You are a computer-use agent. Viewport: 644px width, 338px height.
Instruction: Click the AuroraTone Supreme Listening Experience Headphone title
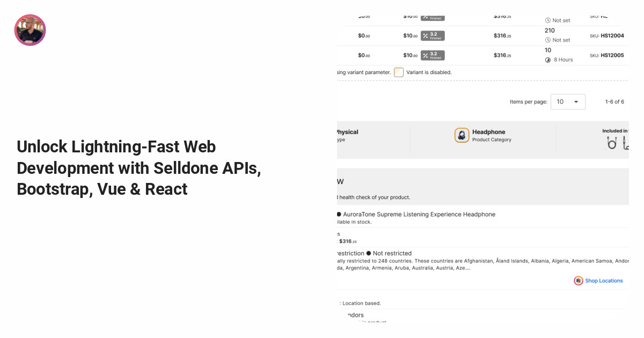pos(419,215)
